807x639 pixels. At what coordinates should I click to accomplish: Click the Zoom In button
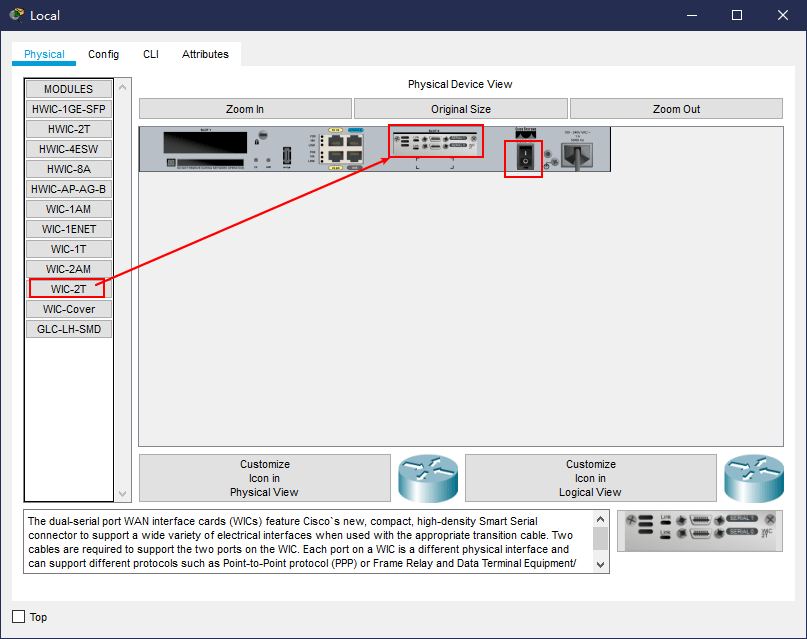click(x=245, y=109)
